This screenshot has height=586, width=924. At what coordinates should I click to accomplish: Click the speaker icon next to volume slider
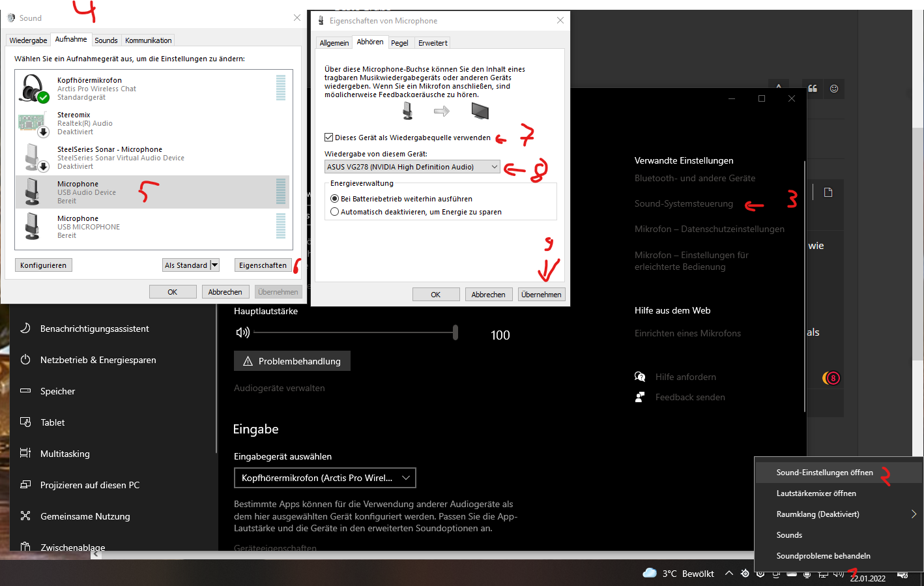(x=242, y=333)
